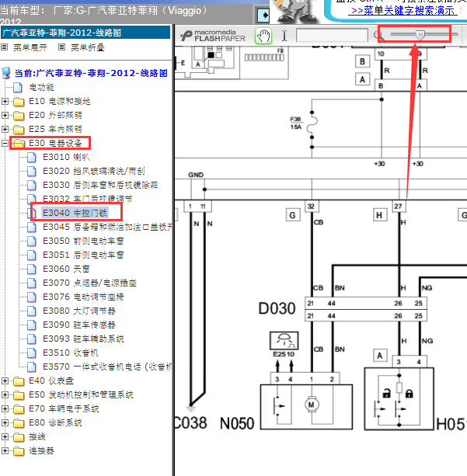The height and width of the screenshot is (476, 467).
Task: Open E3051 后侧电动车窗 diagram
Action: click(x=83, y=255)
